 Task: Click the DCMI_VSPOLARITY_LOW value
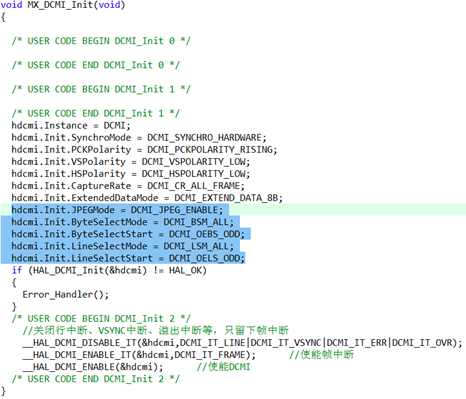[x=194, y=162]
